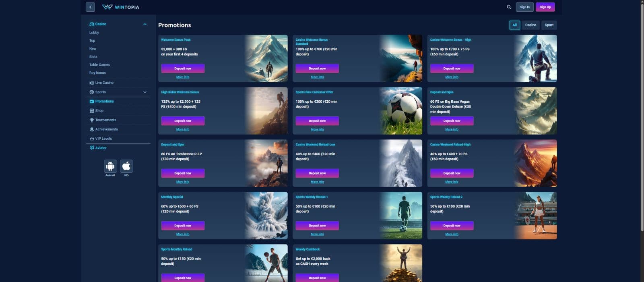This screenshot has width=644, height=282.
Task: Click the back arrow button in header
Action: coord(90,7)
